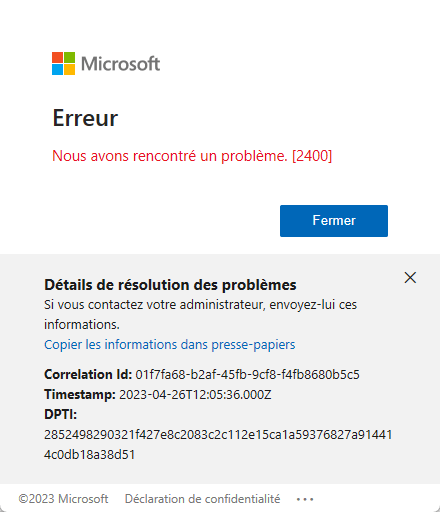Click the DPTI continuation line 4c0db18a38d51
Viewport: 440px width, 512px height.
tap(89, 455)
